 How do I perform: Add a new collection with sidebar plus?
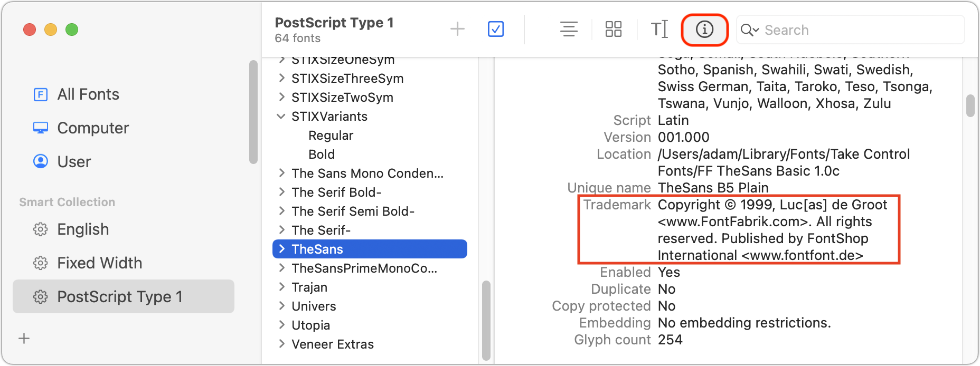tap(24, 339)
